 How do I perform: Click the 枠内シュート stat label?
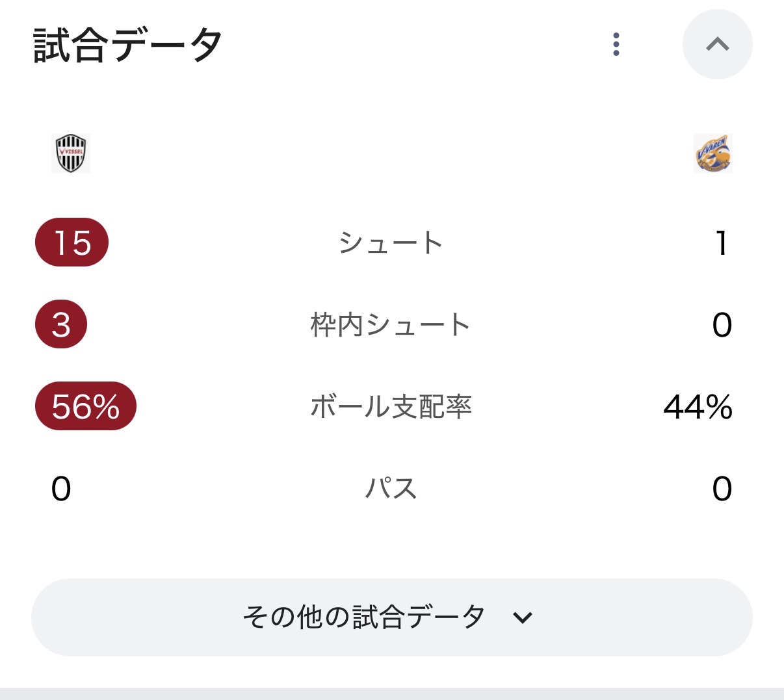point(391,324)
